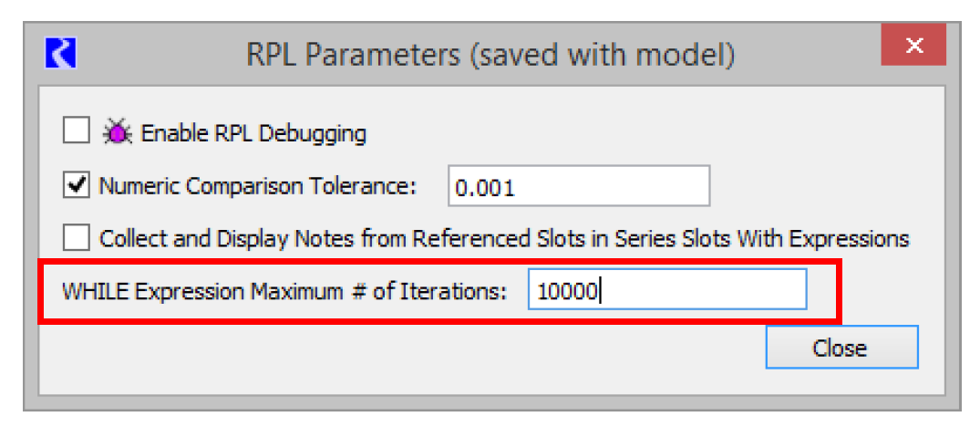The height and width of the screenshot is (427, 980).
Task: Click the Numeric Comparison Tolerance input field
Action: (578, 187)
